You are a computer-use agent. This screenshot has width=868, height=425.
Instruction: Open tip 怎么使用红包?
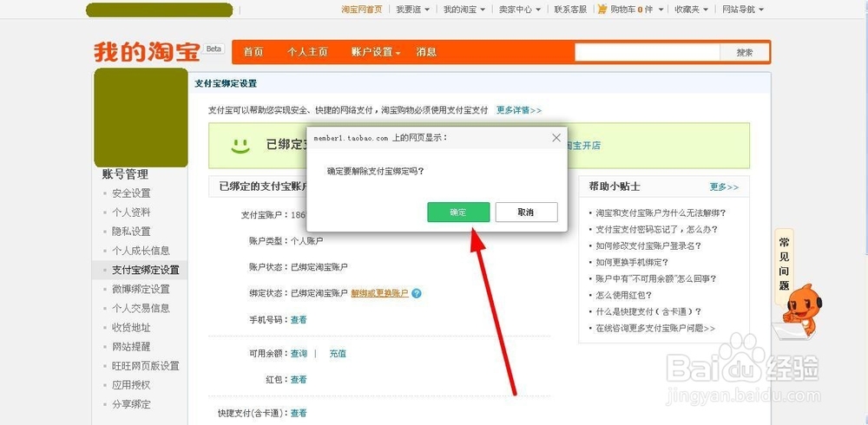coord(624,295)
